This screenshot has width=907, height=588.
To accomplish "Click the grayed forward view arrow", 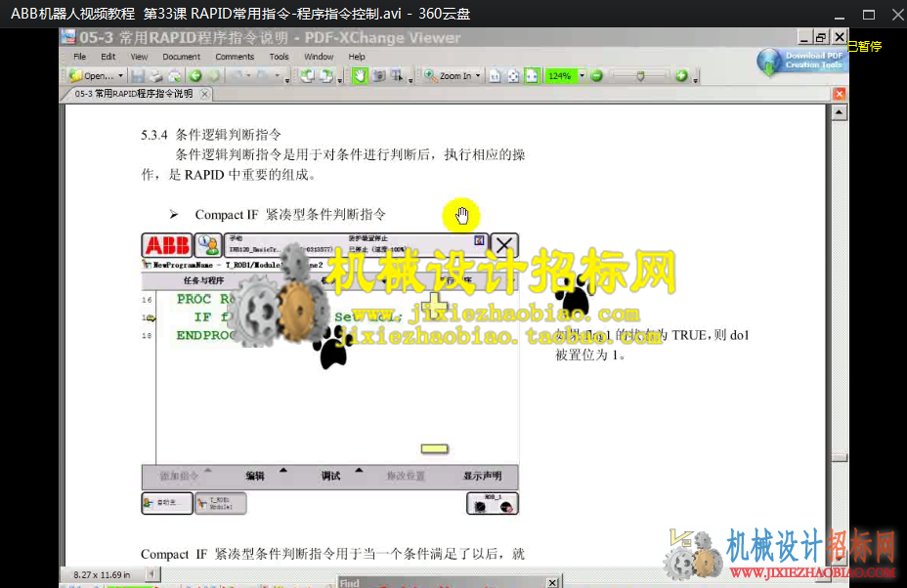I will (213, 76).
